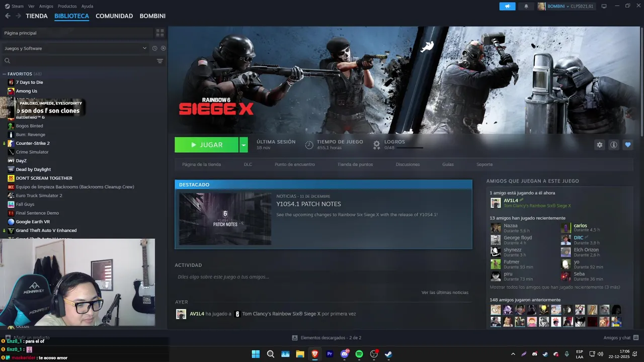This screenshot has width=644, height=362.
Task: Open Brave browser from taskbar
Action: (315, 354)
